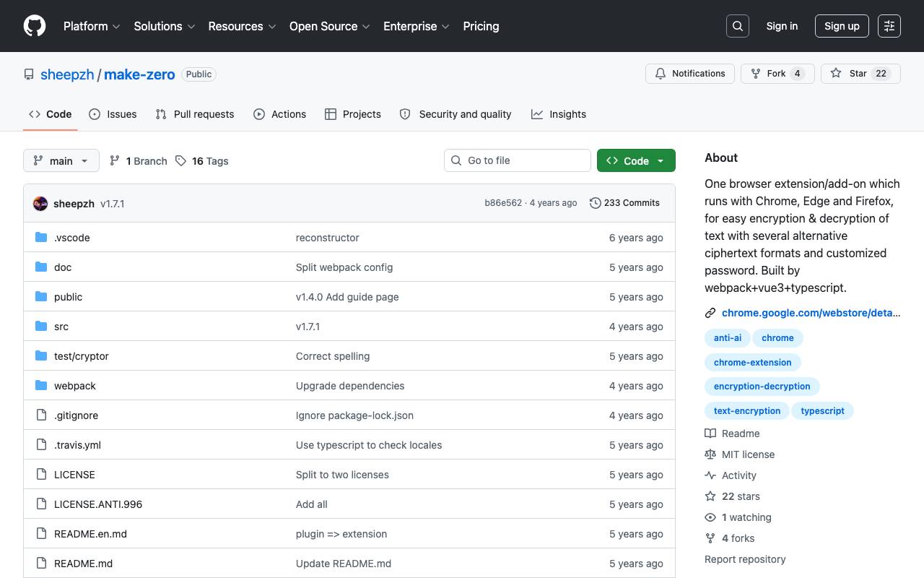
Task: Click the Notifications button
Action: click(690, 74)
